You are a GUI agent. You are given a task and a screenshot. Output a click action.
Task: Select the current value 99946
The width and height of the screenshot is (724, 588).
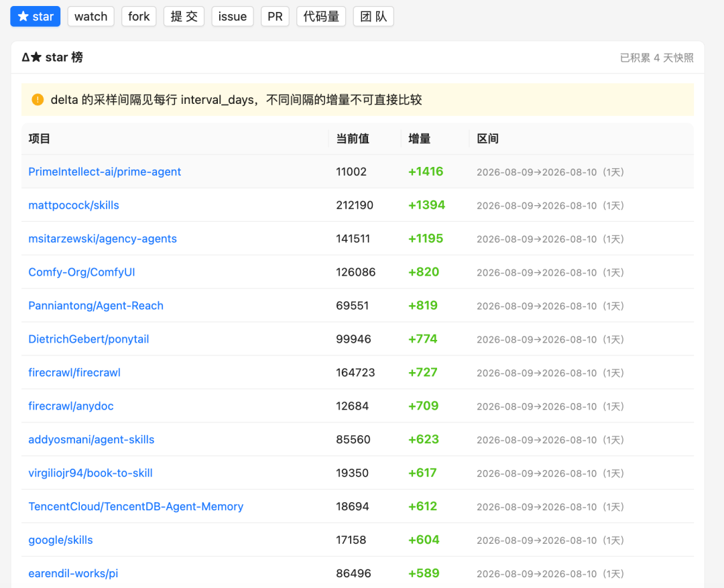tap(354, 339)
